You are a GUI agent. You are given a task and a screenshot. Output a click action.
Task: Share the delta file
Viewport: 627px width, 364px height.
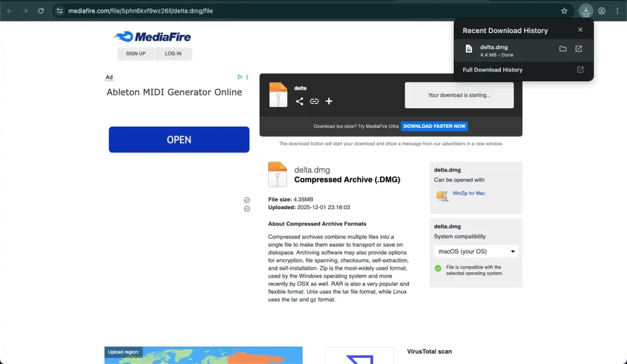(299, 101)
